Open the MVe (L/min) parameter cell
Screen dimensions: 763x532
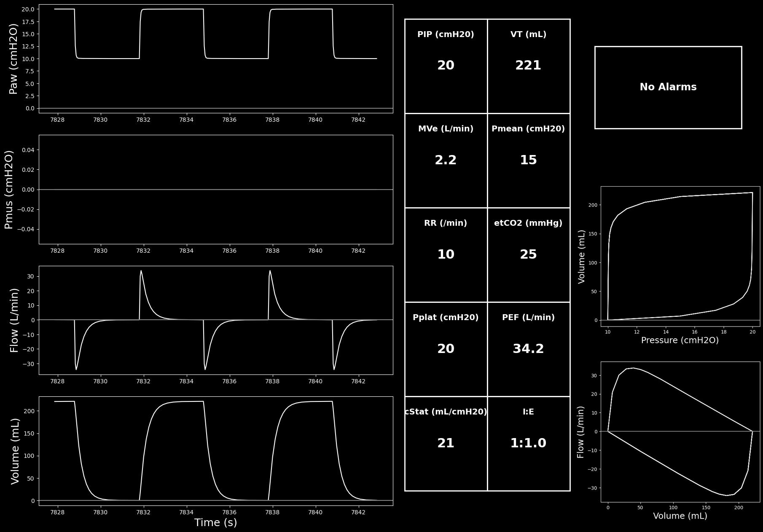tap(446, 160)
